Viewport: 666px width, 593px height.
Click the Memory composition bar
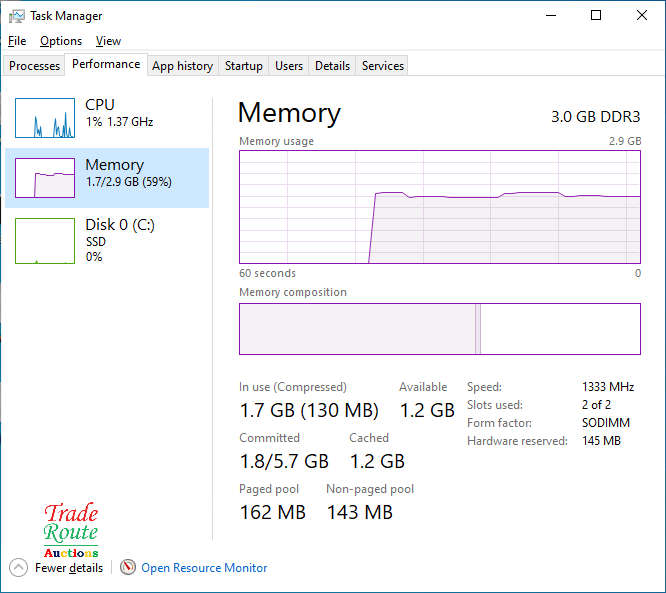click(x=439, y=329)
